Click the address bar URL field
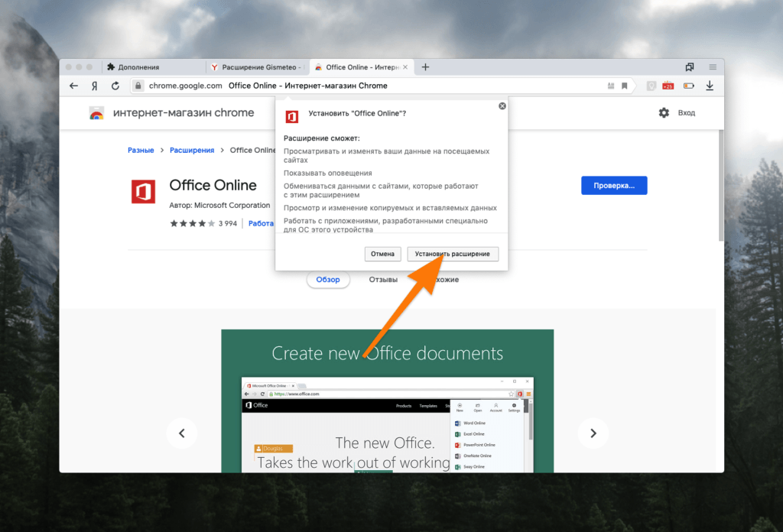 click(382, 86)
